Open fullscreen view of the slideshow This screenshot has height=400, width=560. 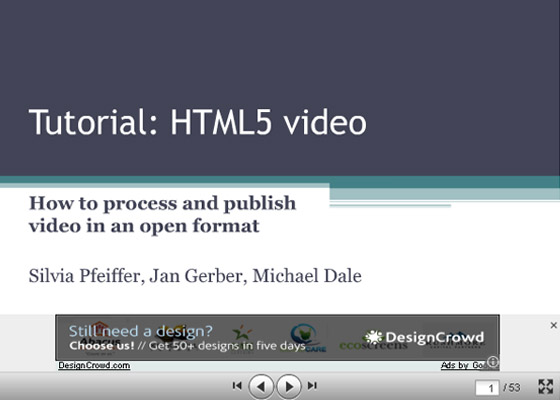545,387
